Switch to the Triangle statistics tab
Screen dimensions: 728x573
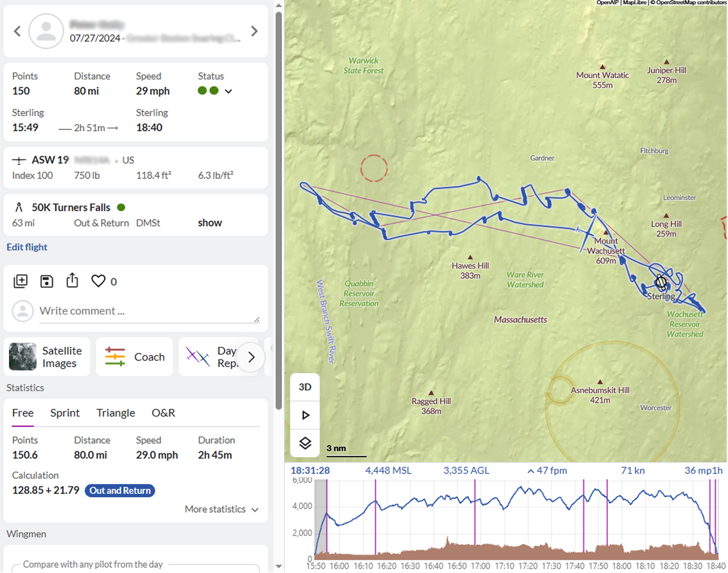click(116, 413)
